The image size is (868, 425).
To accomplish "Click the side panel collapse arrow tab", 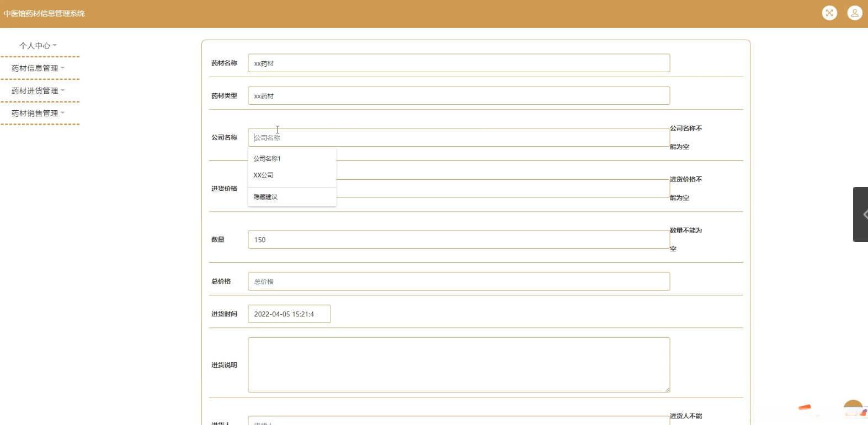I will click(x=861, y=214).
